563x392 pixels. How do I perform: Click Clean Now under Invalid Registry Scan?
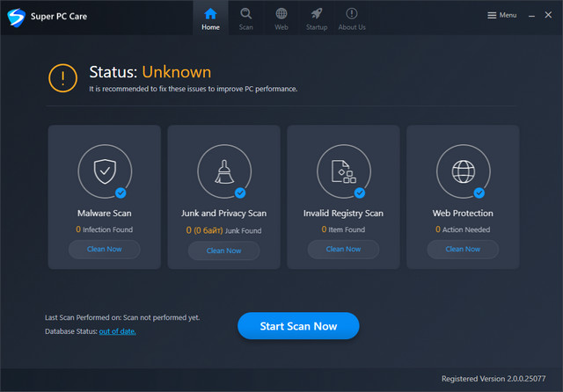pos(343,249)
